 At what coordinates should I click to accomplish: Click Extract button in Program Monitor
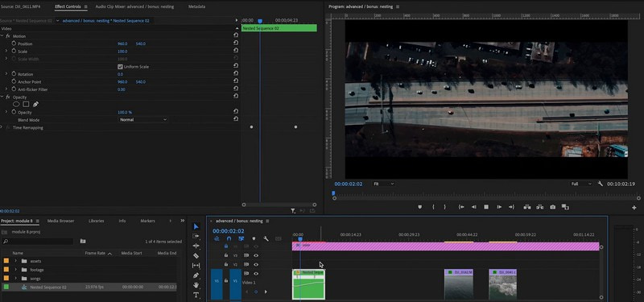(539, 207)
